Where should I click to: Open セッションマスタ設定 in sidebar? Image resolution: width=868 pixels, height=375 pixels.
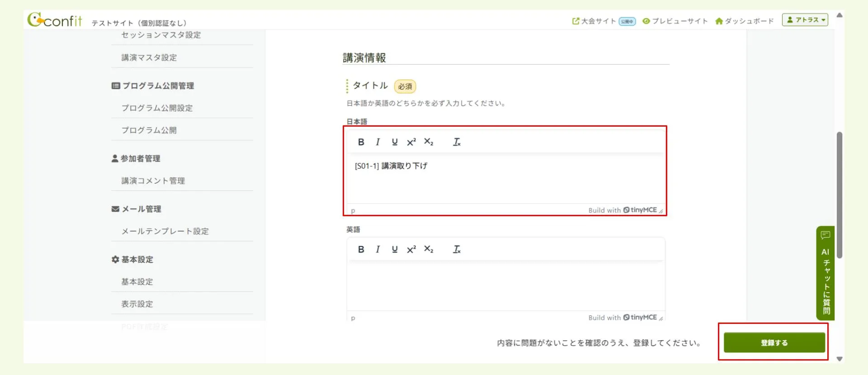coord(161,35)
